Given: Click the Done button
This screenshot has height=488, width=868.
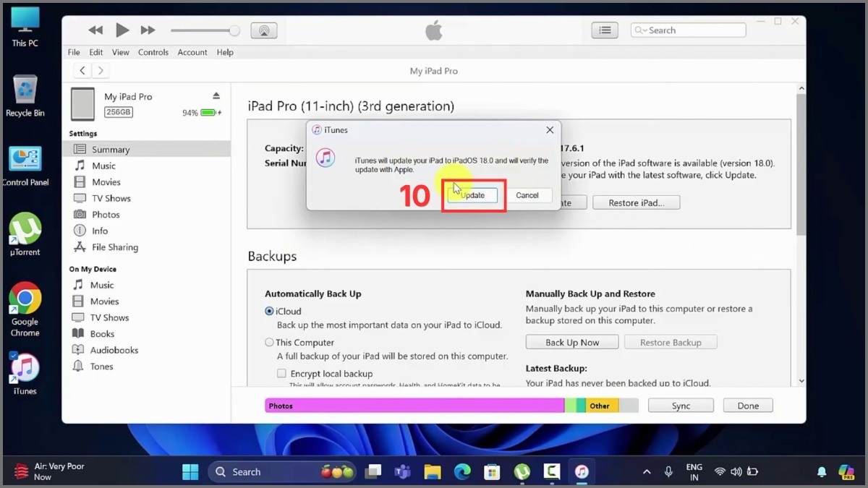Looking at the screenshot, I should (x=748, y=406).
